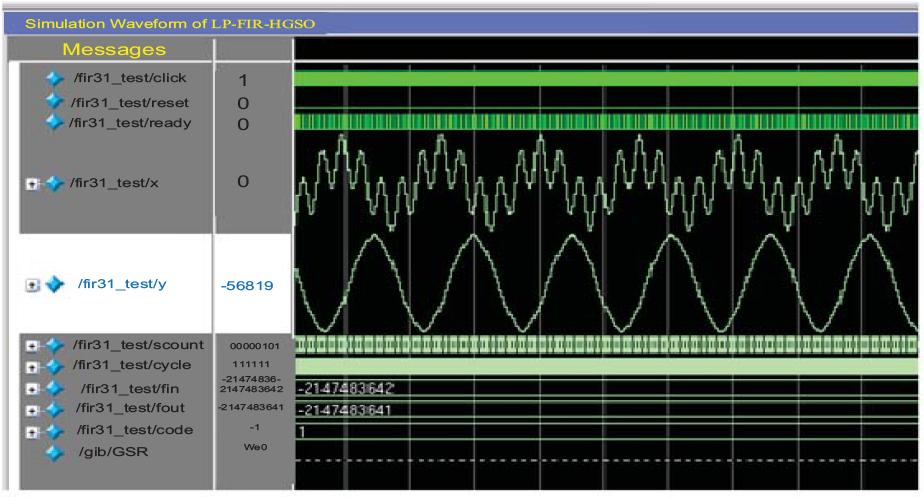Expand the /fir31_test/scount signal bus

pos(31,346)
